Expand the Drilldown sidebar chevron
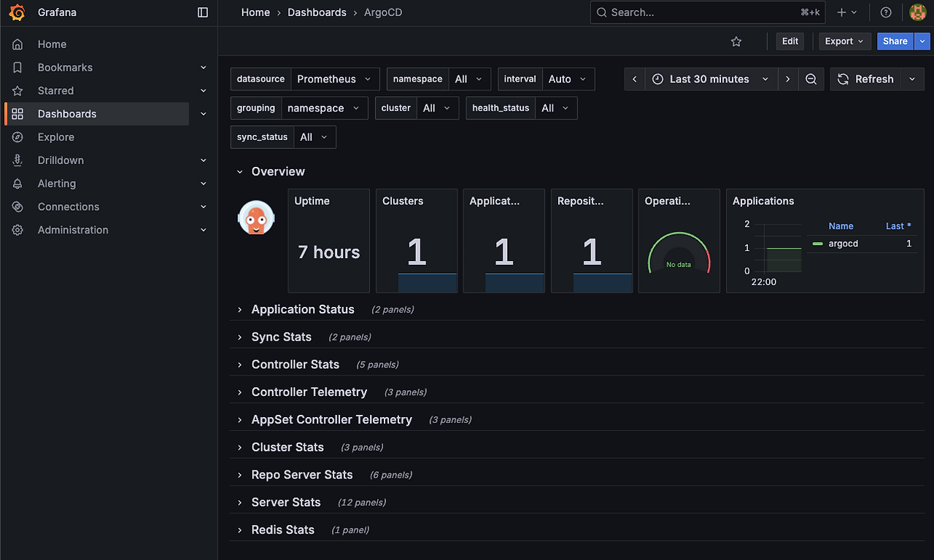This screenshot has width=934, height=560. (x=204, y=160)
